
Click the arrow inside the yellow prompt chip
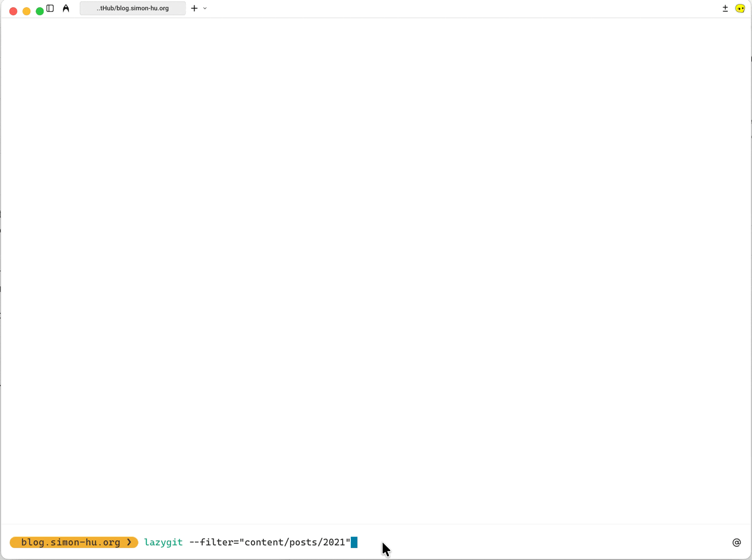(129, 542)
